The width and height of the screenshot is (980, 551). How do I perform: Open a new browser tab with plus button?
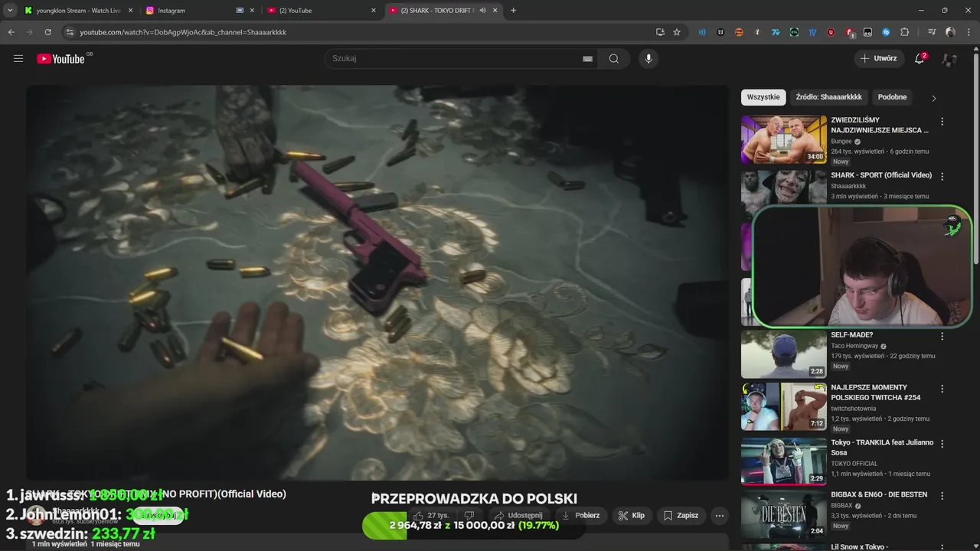[513, 11]
